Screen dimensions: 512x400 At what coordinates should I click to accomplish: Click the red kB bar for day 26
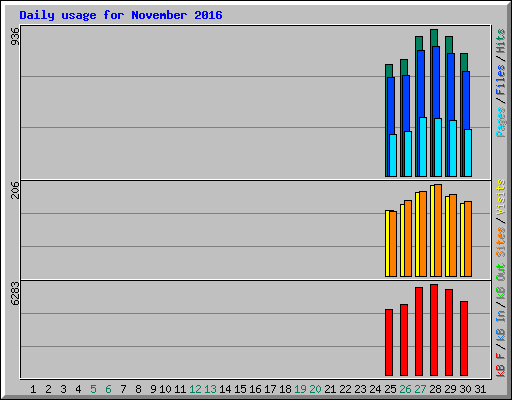point(404,340)
